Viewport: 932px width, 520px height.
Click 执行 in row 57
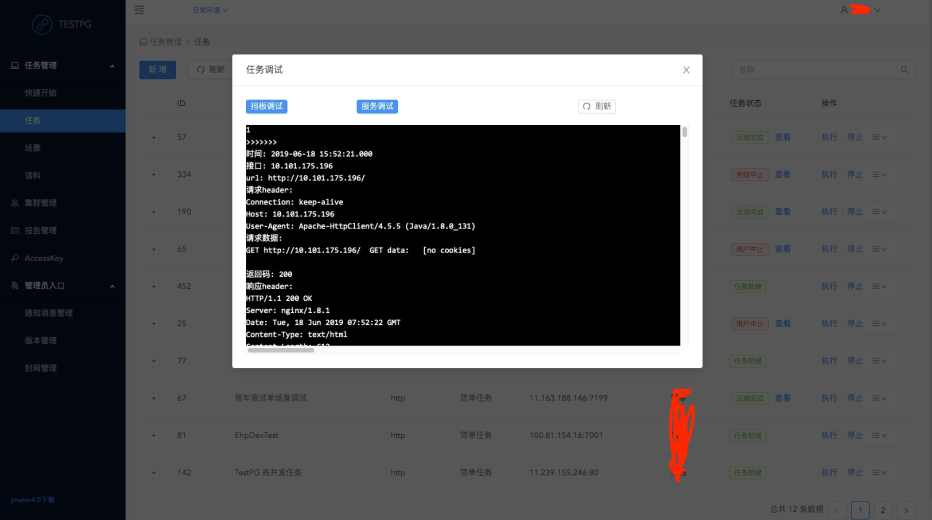(829, 137)
